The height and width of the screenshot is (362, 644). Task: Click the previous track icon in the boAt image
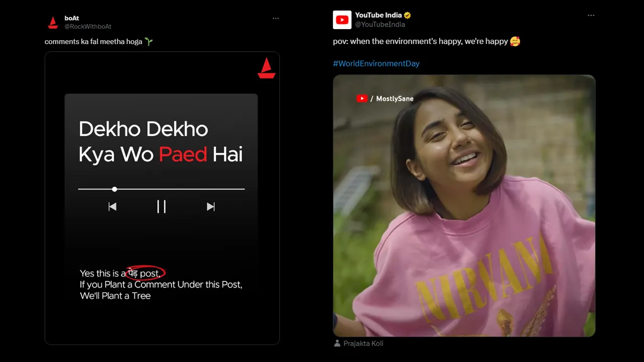(112, 207)
